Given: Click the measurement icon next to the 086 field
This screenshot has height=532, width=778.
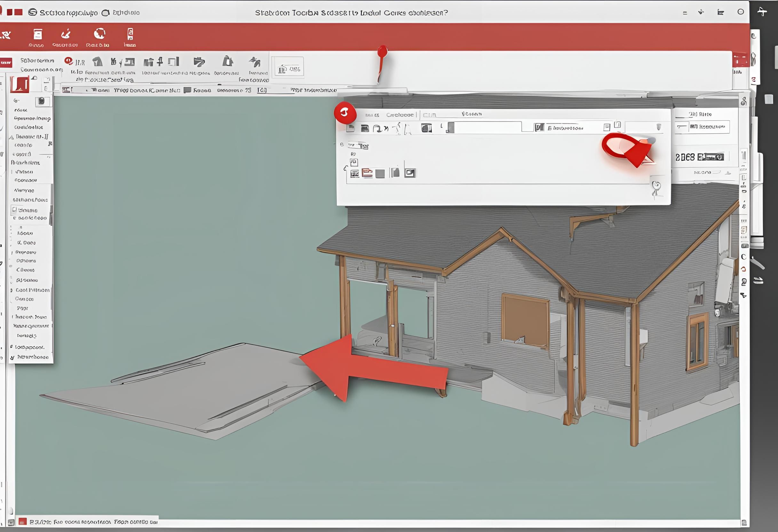Looking at the screenshot, I should (282, 69).
